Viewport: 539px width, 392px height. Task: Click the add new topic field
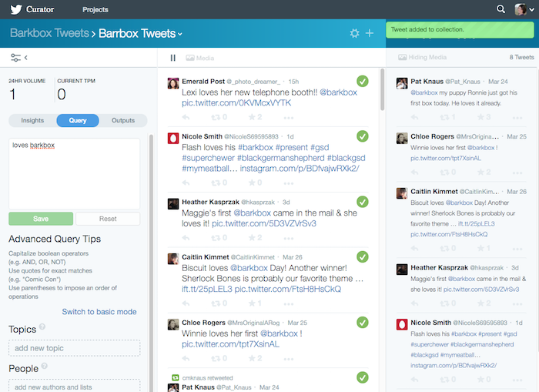(74, 348)
